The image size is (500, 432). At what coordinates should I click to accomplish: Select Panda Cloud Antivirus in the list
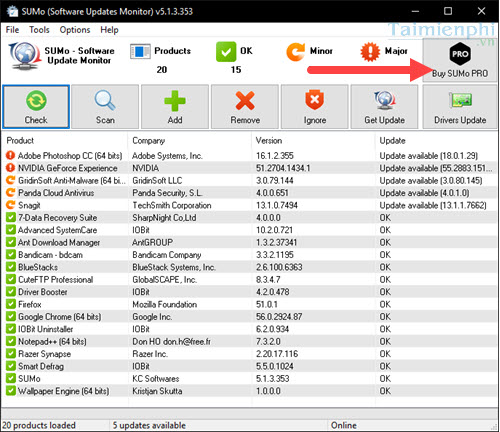[56, 193]
